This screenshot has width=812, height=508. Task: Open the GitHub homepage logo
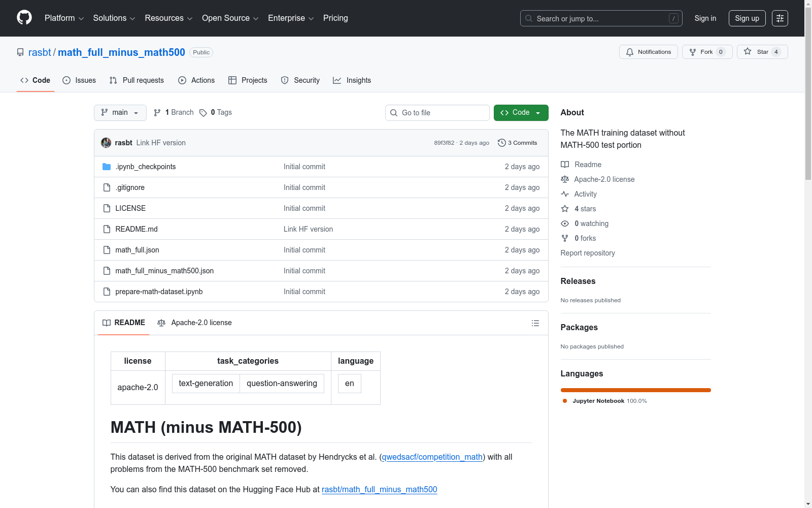(24, 18)
